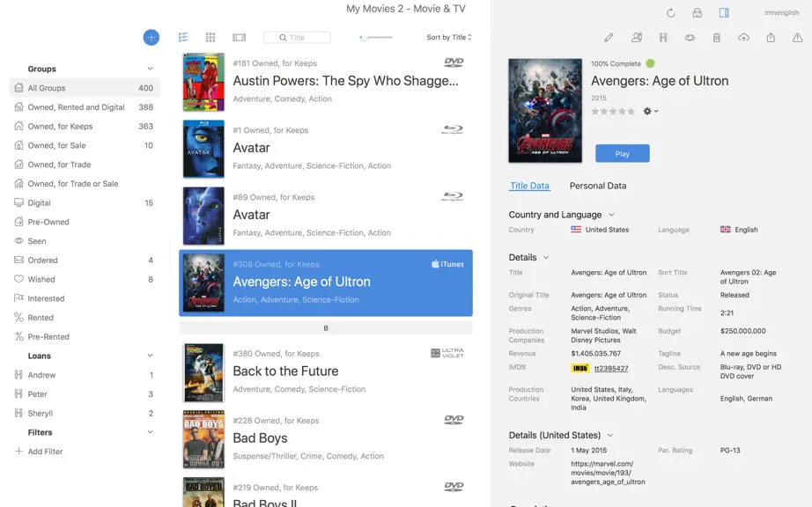Click the trash delete icon

717,37
